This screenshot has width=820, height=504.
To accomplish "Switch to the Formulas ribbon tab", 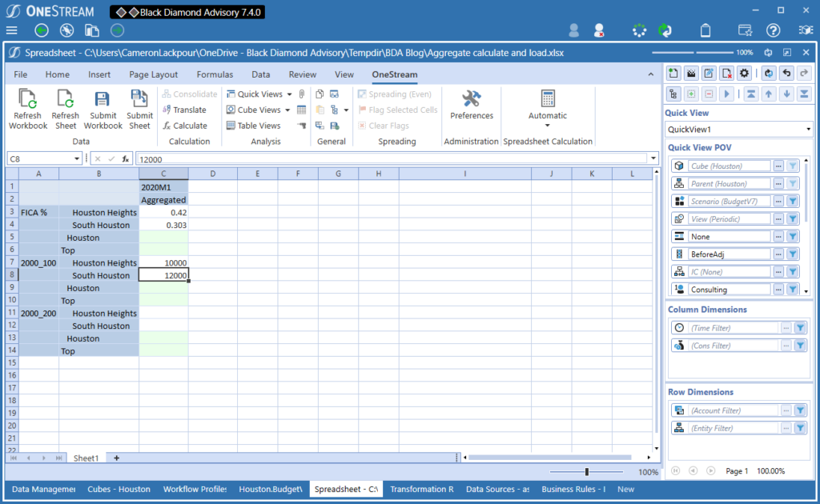I will tap(215, 74).
